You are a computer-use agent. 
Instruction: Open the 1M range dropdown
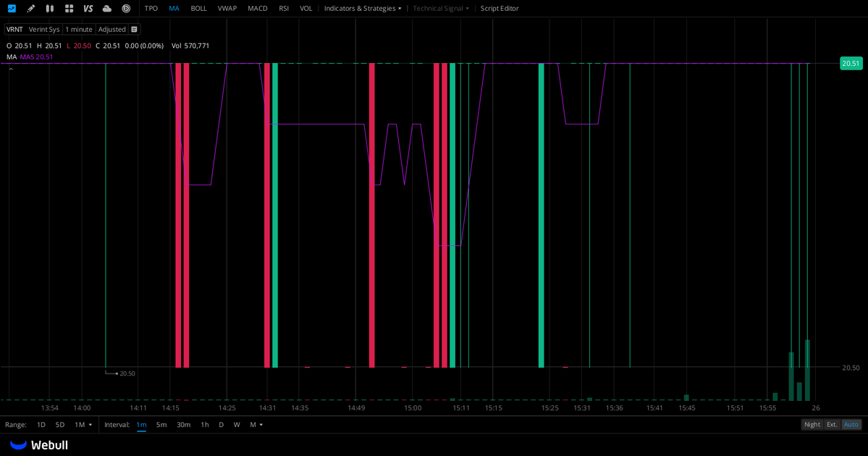83,424
